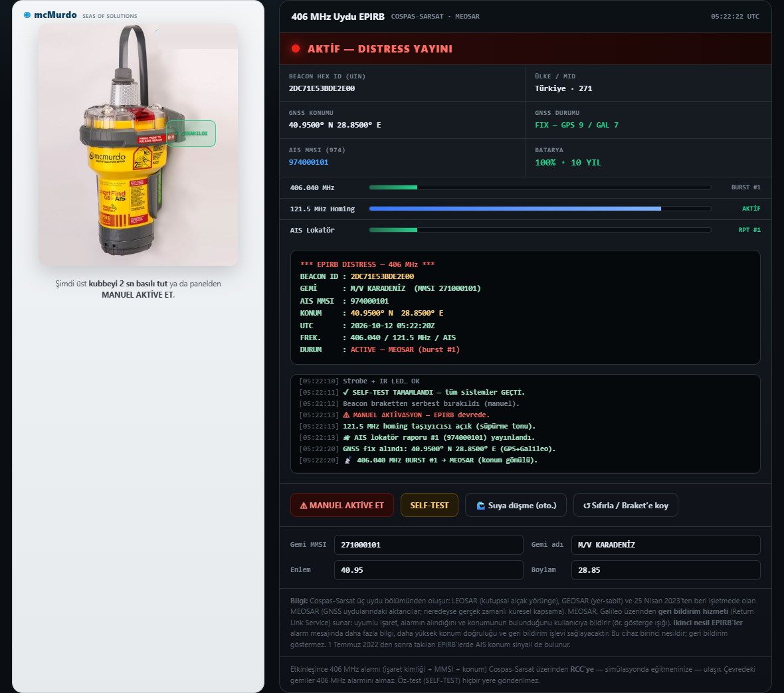The width and height of the screenshot is (784, 693).
Task: Select Beacon Hex ID value 2DC71E53BDE2E00
Action: coord(322,88)
